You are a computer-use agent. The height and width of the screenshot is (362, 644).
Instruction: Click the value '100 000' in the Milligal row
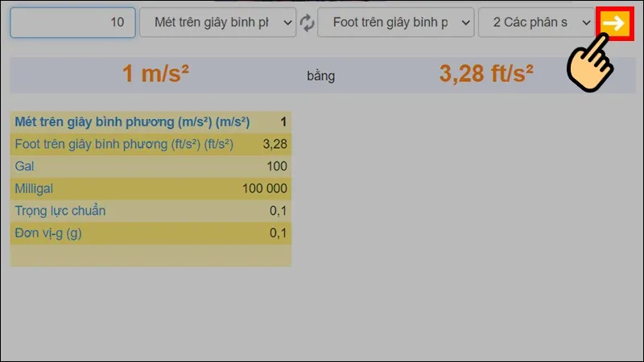[265, 188]
